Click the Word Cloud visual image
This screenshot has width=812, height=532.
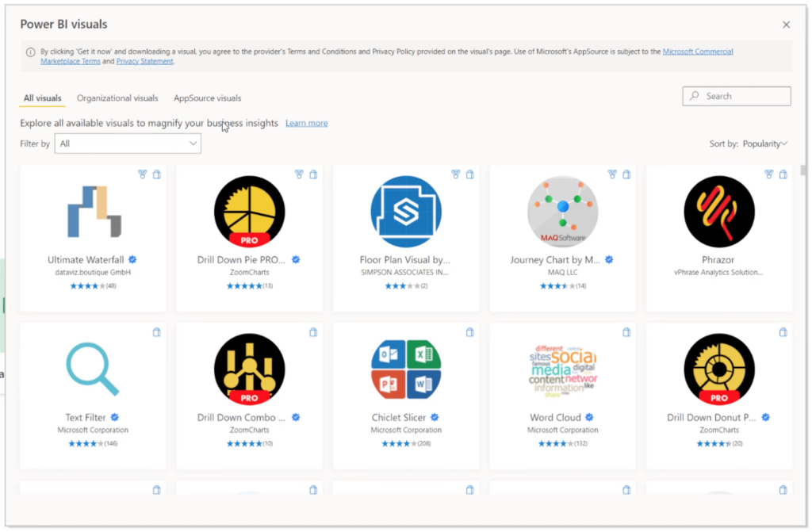click(x=563, y=371)
